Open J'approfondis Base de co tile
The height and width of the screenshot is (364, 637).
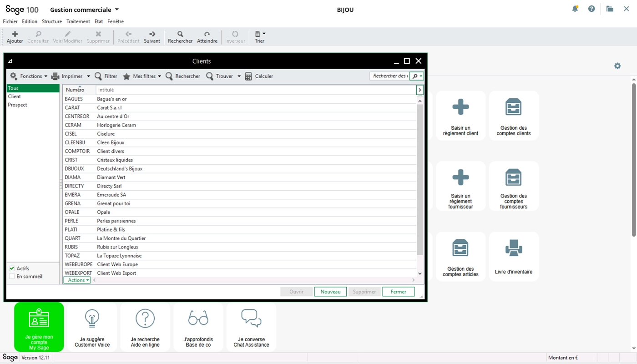[x=198, y=327]
